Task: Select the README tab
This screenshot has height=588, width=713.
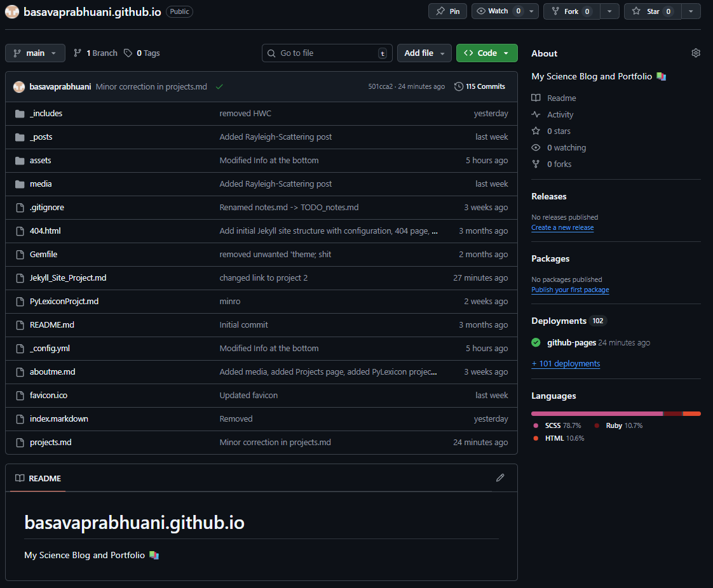Action: pos(38,478)
